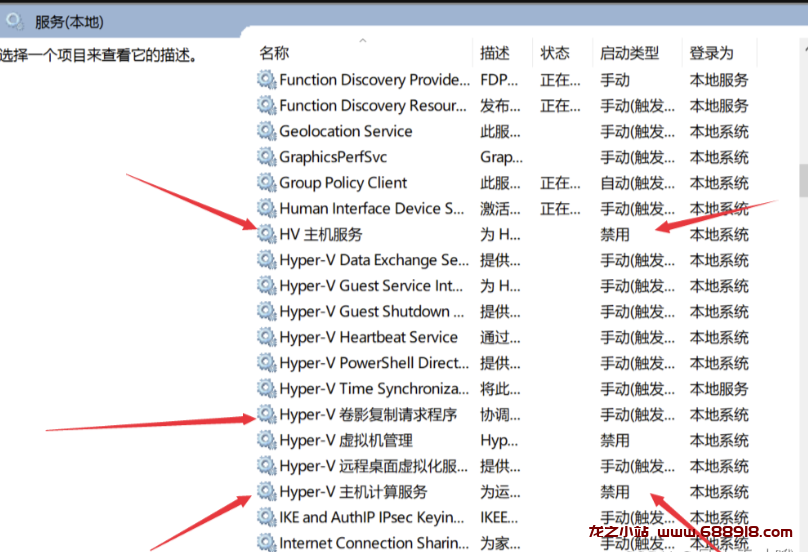Click the Human Interface Device Service gear icon

tap(266, 209)
